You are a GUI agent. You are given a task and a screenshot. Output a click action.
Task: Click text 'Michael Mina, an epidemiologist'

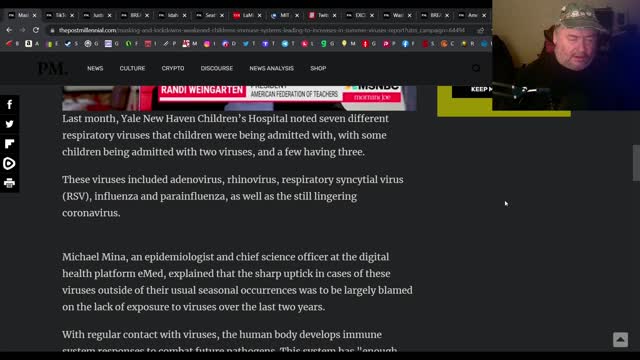click(x=138, y=257)
